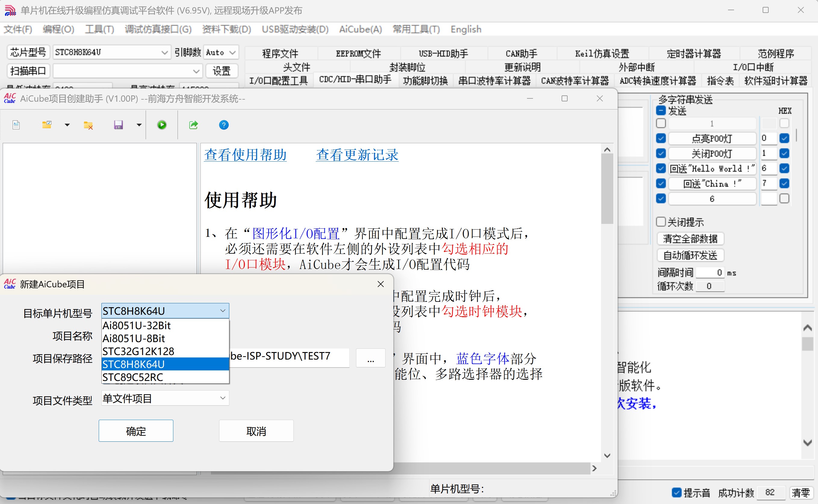
Task: Enable the 关闭提示 checkbox
Action: (661, 222)
